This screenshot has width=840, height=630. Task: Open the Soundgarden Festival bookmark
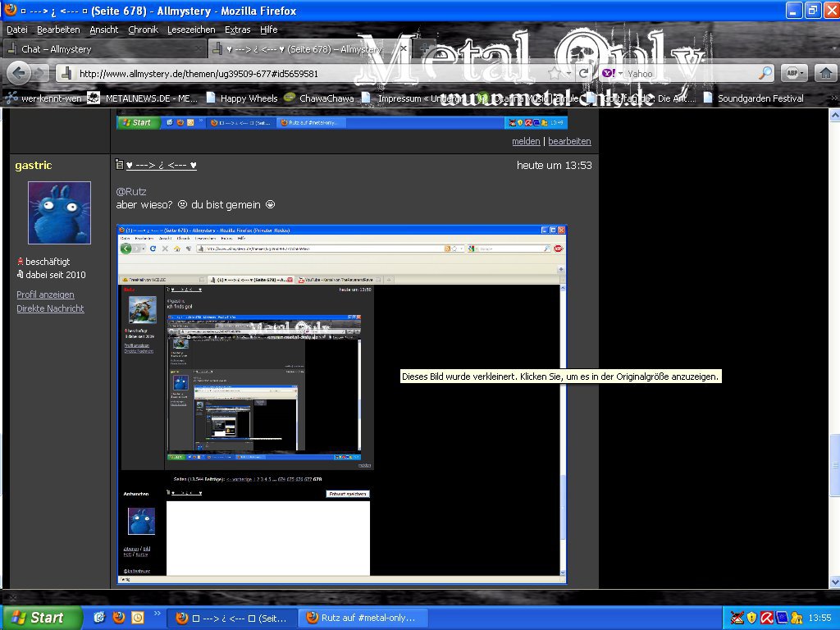753,98
